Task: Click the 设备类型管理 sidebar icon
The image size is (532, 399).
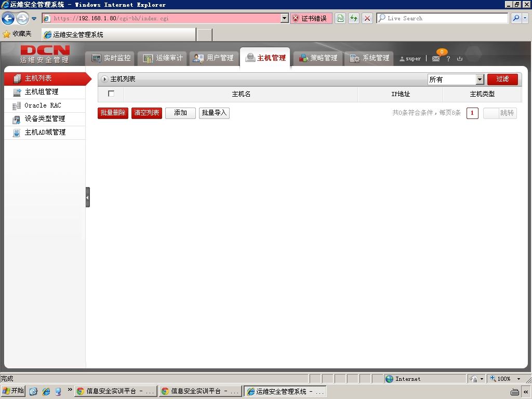Action: (17, 119)
